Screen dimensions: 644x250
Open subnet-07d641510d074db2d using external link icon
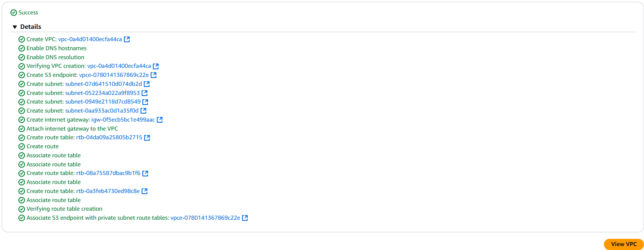tap(147, 84)
